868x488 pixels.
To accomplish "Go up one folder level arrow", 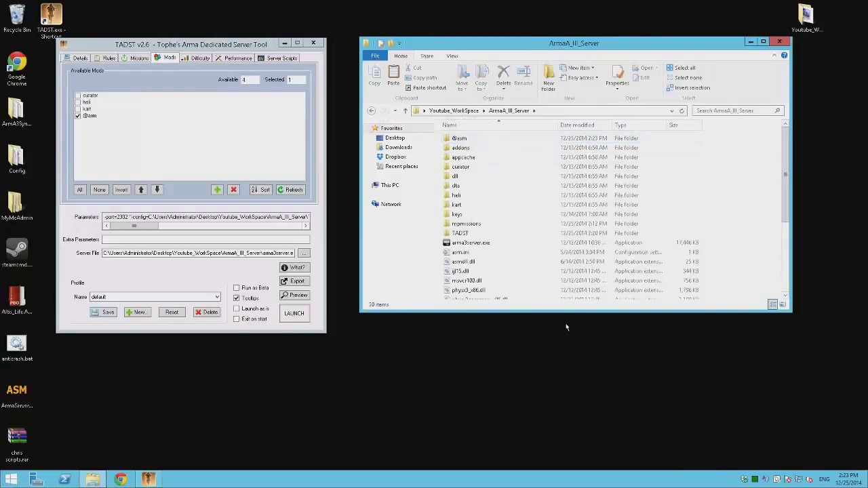I will [x=406, y=110].
